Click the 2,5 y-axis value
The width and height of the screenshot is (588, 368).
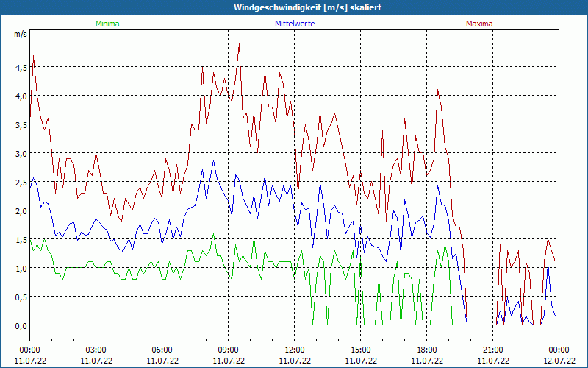pos(21,183)
